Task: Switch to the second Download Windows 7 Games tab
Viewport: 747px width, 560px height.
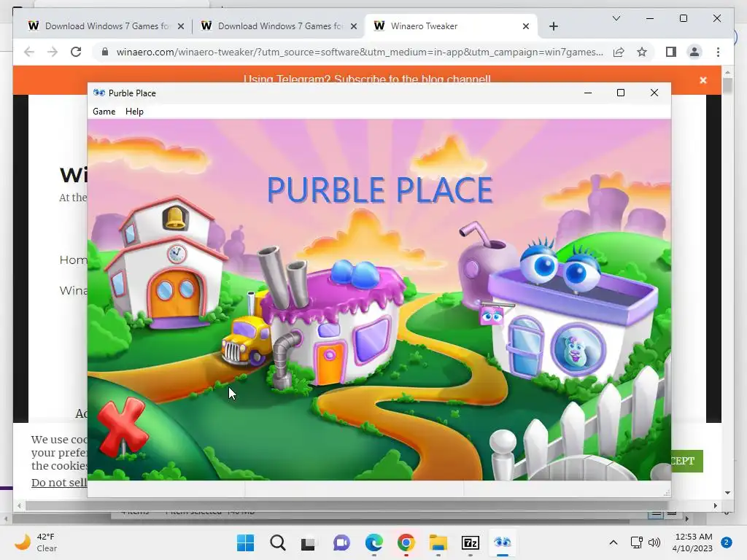Action: [x=279, y=26]
